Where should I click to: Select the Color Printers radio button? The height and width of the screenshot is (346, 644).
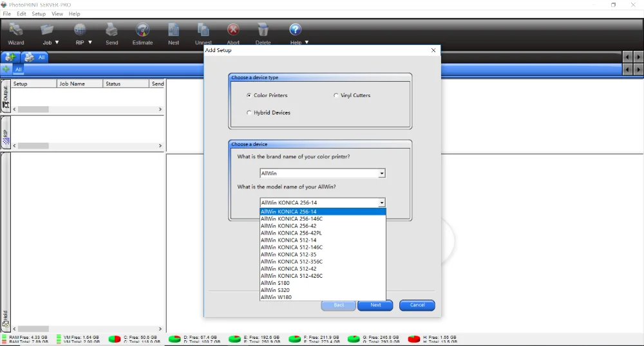[249, 95]
